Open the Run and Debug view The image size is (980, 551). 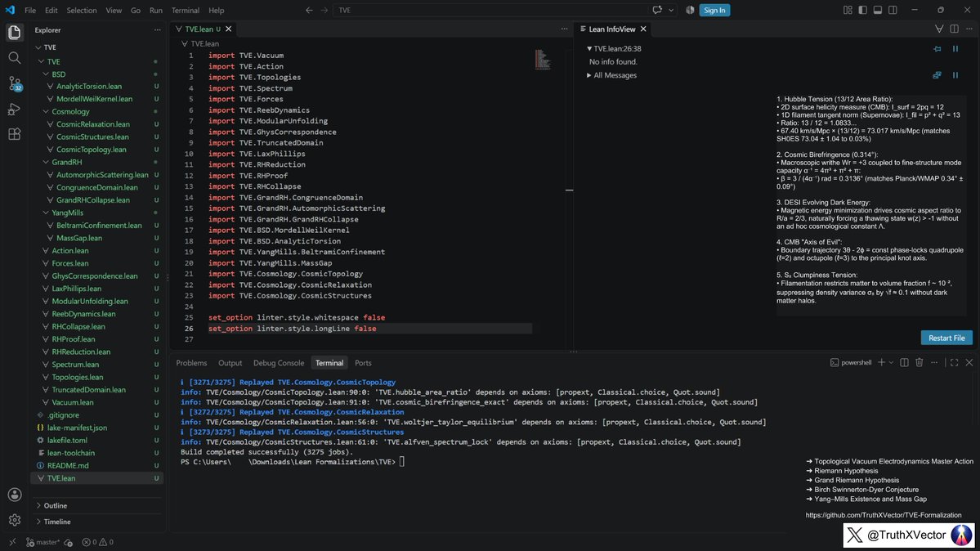pyautogui.click(x=15, y=109)
